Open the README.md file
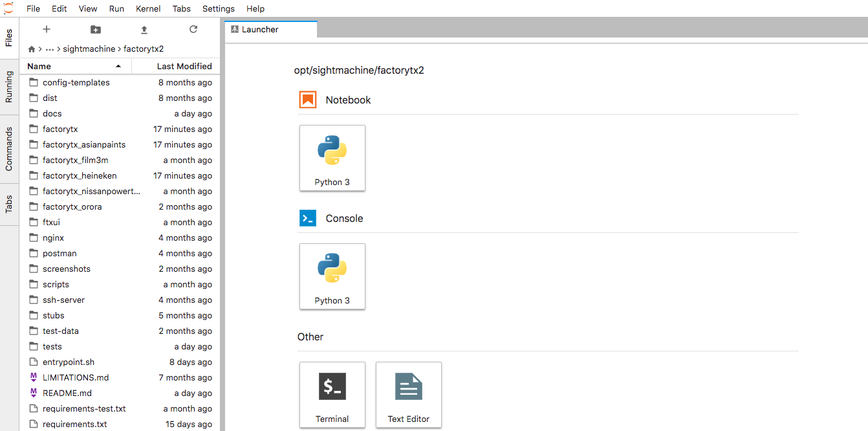Viewport: 868px width, 431px height. (x=65, y=393)
